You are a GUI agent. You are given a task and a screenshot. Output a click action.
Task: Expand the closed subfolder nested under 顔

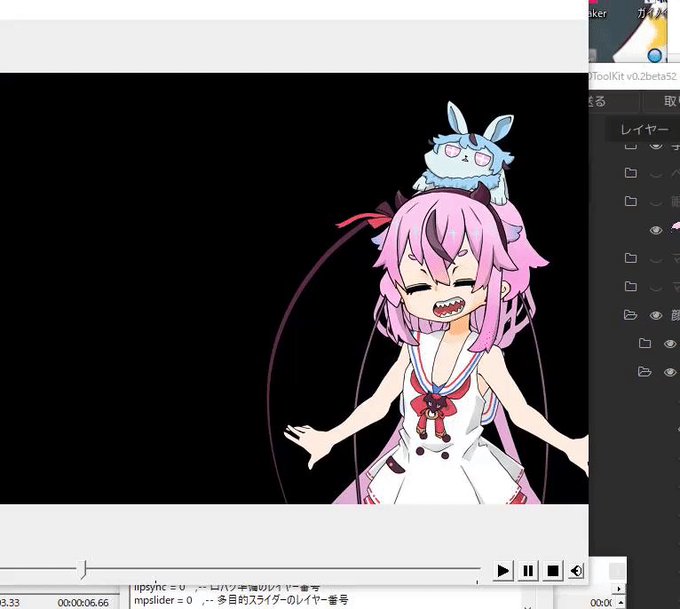click(x=645, y=344)
